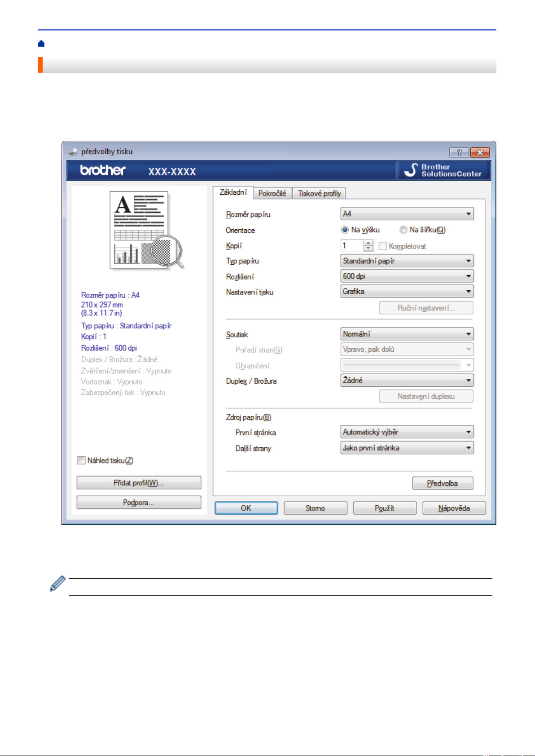Click the Přidat profil(W)... button
The width and height of the screenshot is (535, 756).
(139, 483)
